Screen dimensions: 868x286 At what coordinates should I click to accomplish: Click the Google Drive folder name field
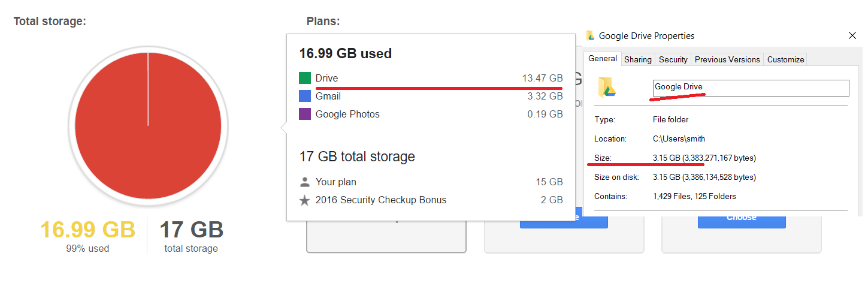751,88
